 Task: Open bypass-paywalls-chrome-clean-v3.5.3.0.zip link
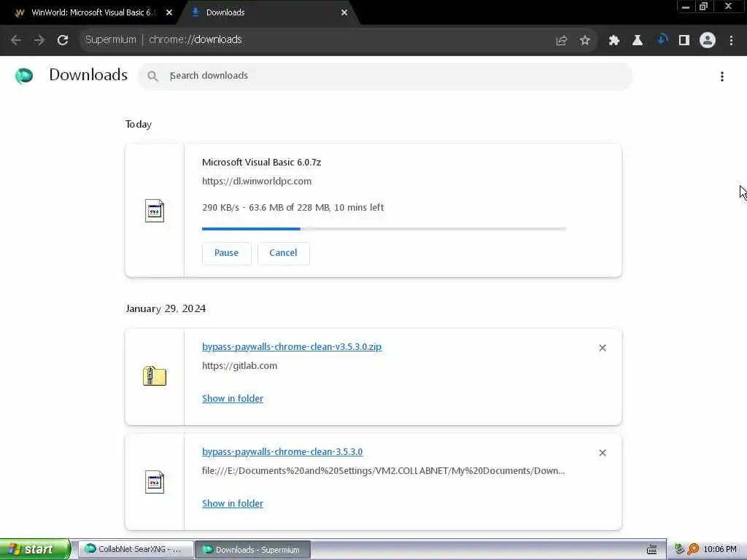point(292,346)
